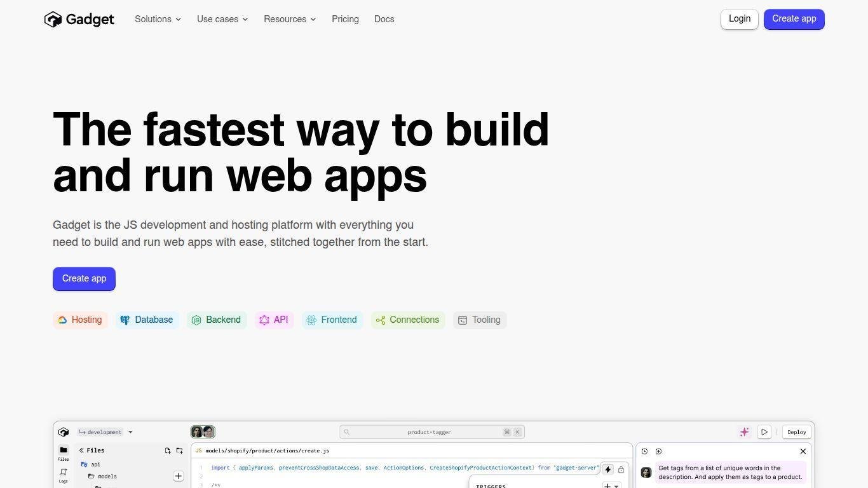Screen dimensions: 868x488
Task: Click the Create app button under the headline
Action: [x=84, y=279]
